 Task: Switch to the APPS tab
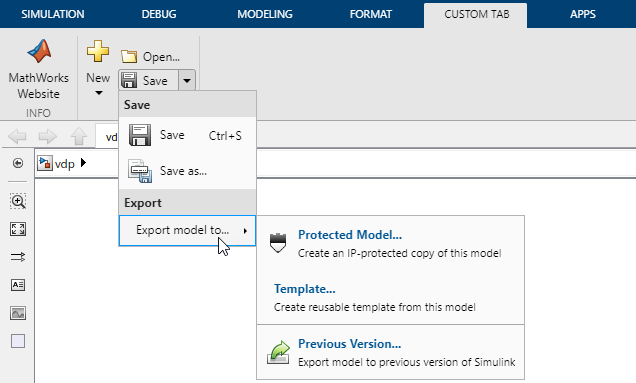coord(582,14)
